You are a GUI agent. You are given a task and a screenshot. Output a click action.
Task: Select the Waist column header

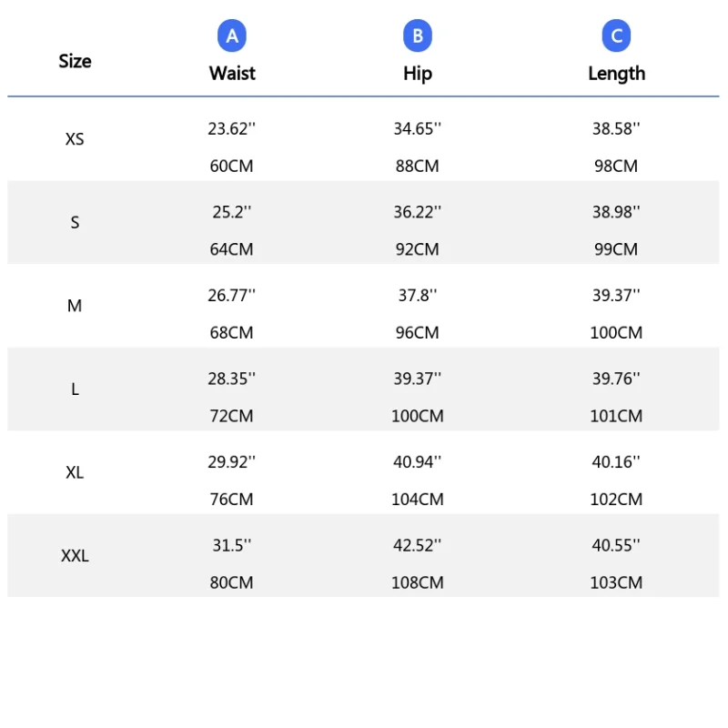coord(232,74)
